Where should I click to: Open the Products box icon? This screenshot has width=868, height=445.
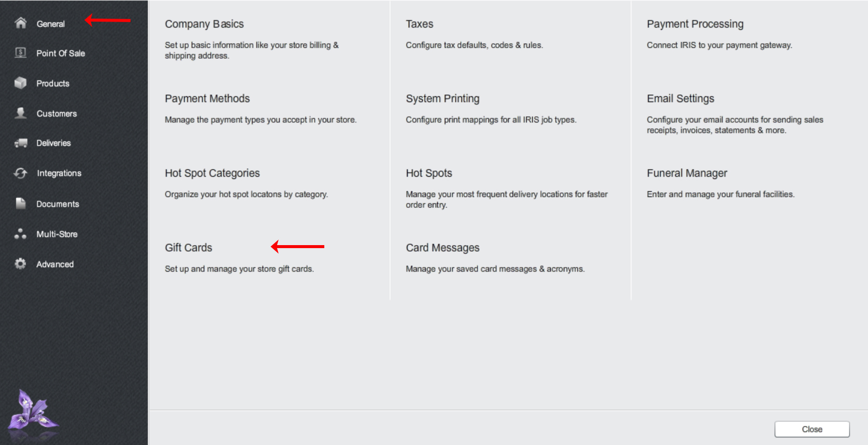(x=21, y=83)
